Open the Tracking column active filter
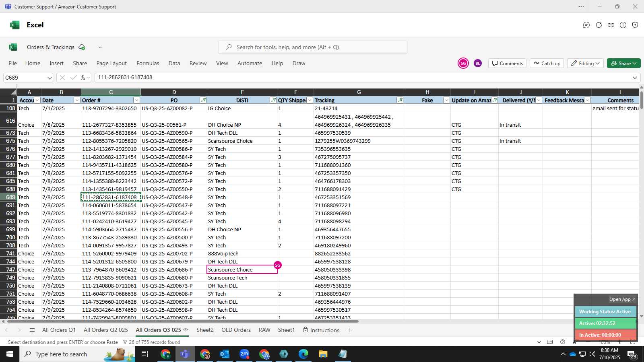Image resolution: width=644 pixels, height=362 pixels. tap(400, 100)
